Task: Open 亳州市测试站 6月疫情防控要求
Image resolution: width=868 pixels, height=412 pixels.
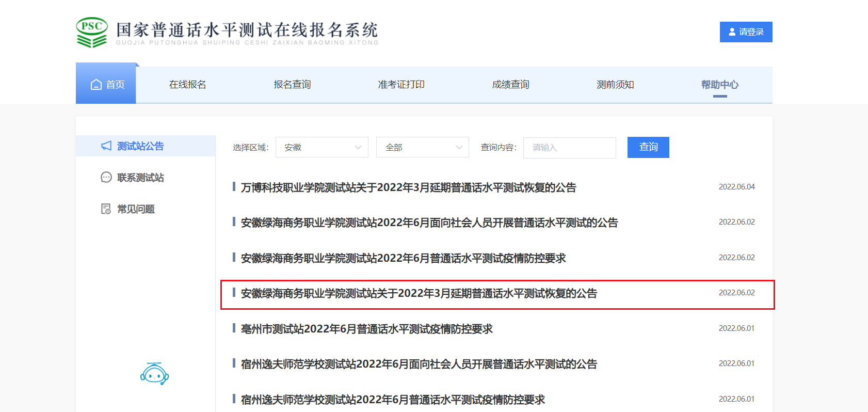Action: tap(366, 329)
